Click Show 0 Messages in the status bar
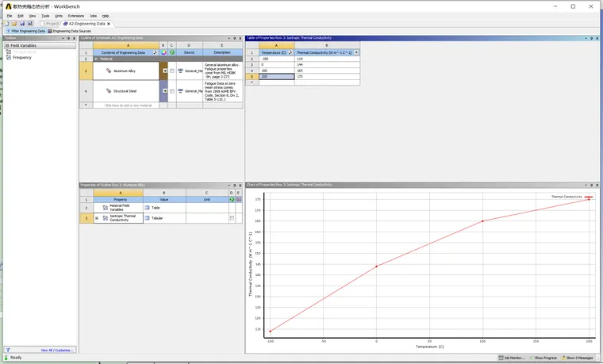Image resolution: width=603 pixels, height=364 pixels. pos(577,358)
